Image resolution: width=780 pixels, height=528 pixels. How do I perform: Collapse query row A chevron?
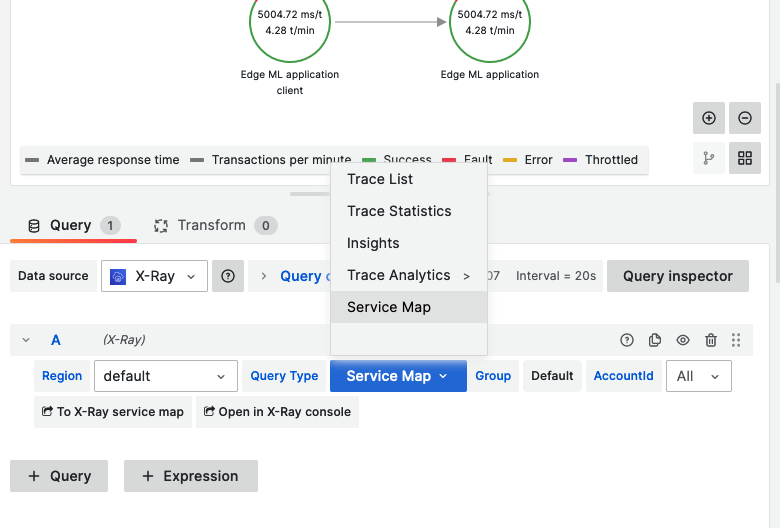click(x=26, y=340)
